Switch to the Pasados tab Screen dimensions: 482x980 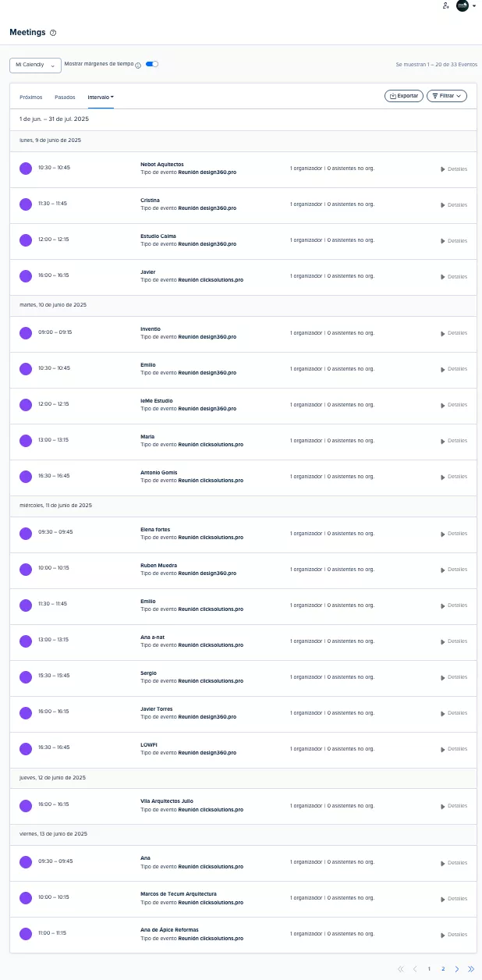click(x=65, y=98)
